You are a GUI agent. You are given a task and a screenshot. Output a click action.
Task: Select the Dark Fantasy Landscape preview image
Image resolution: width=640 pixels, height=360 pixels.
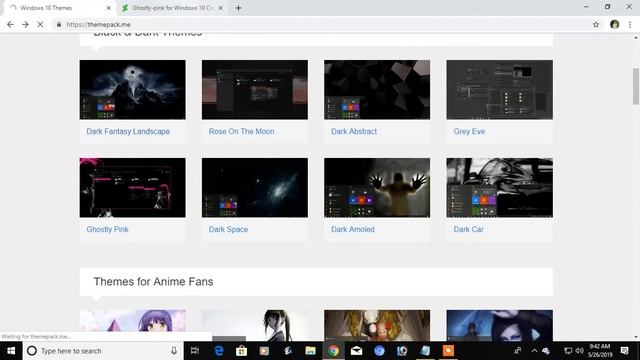tap(133, 90)
